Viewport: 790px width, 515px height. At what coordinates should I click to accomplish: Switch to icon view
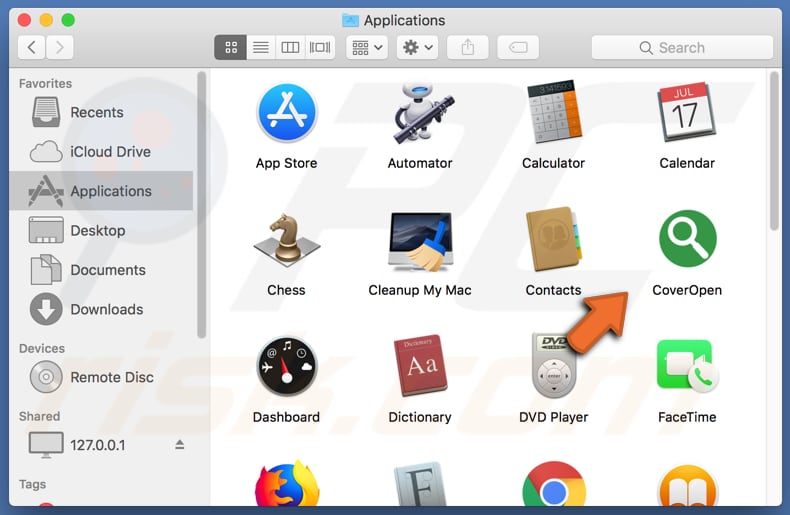click(231, 47)
